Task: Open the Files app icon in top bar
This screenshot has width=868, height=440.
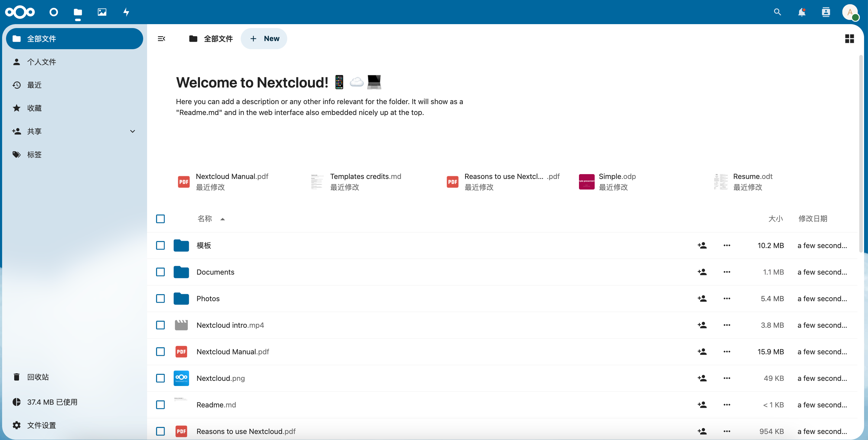Action: (x=78, y=12)
